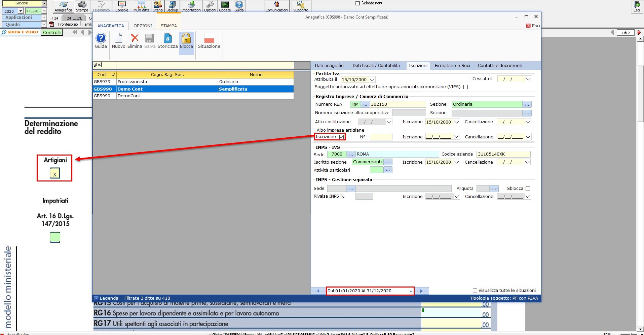This screenshot has width=644, height=335.
Task: Open the Firmatario e Soci tab
Action: (x=452, y=66)
